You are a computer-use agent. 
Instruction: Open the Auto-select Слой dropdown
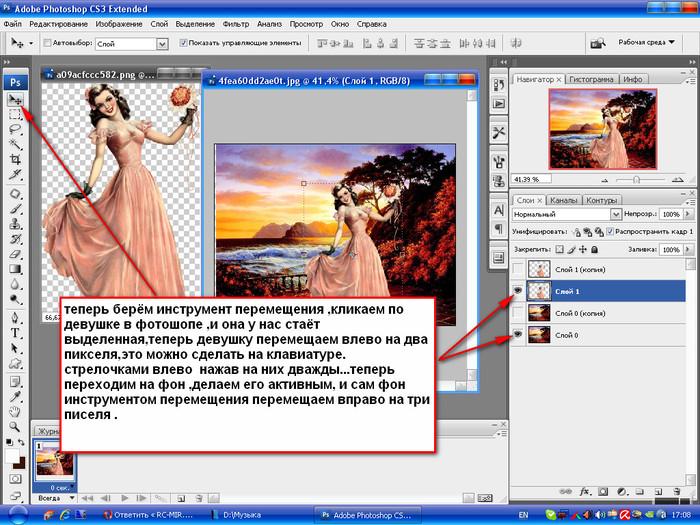162,44
